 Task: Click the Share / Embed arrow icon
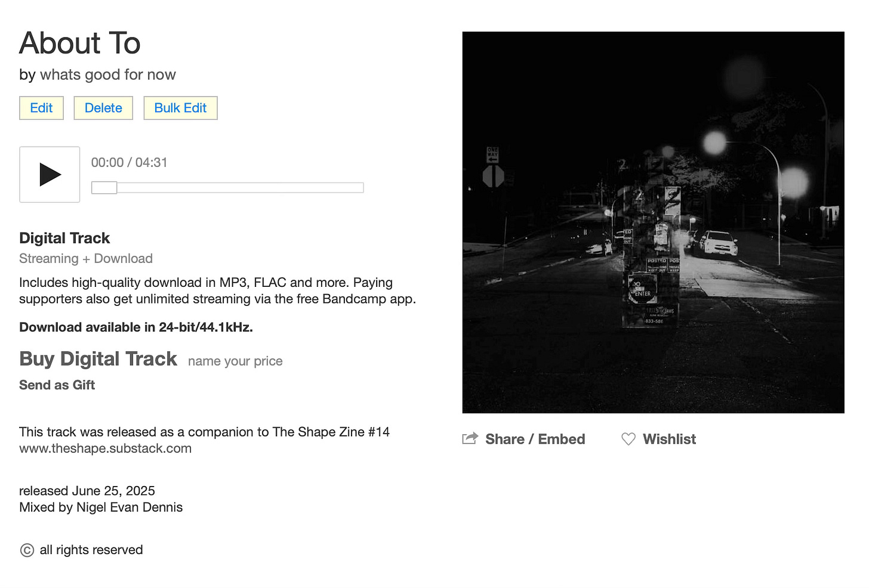470,439
